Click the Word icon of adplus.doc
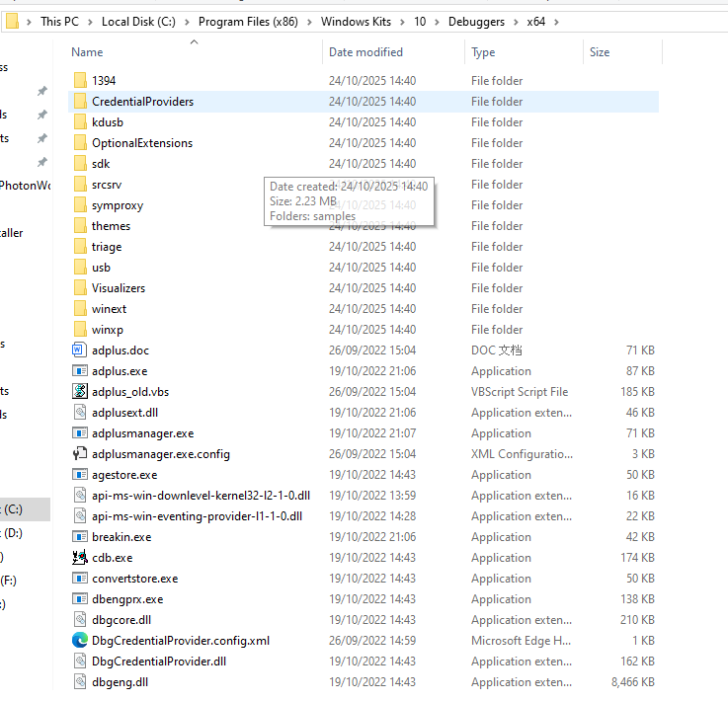Screen dimensions: 728x701 click(79, 350)
